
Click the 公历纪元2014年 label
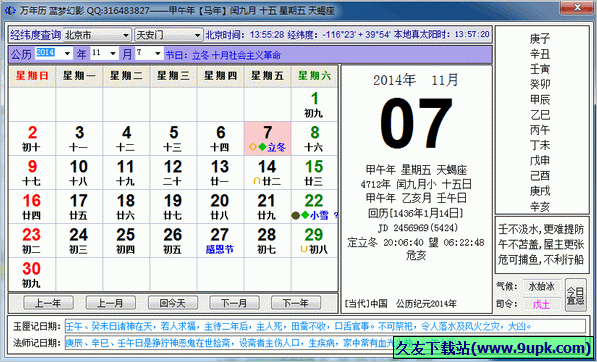(426, 304)
